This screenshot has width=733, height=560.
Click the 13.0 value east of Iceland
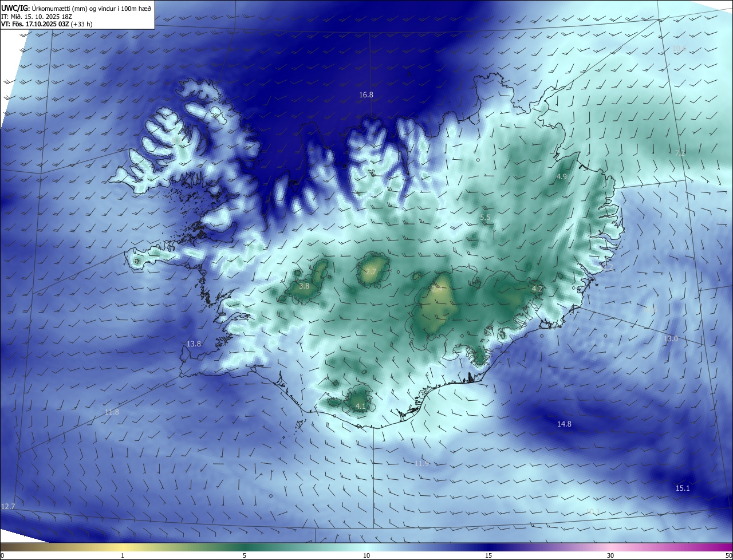[x=670, y=338]
